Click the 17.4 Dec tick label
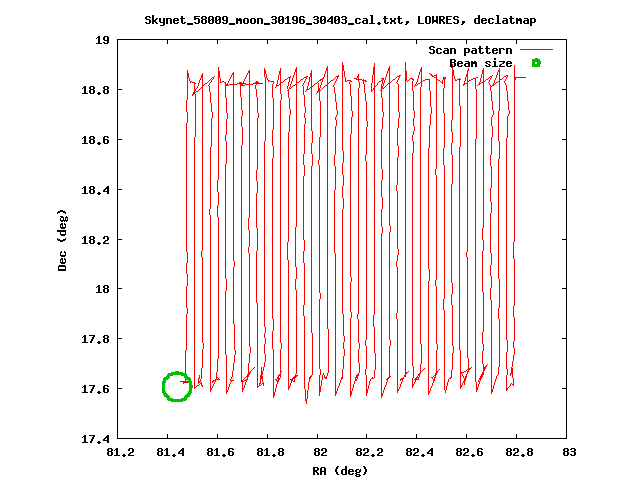This screenshot has height=480, width=640. (96, 439)
